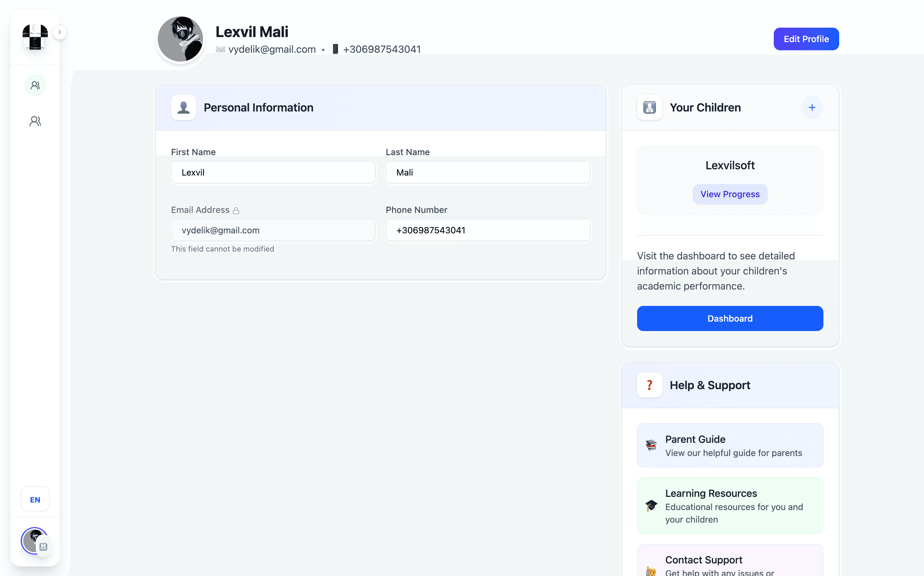Open the Dashboard button
The image size is (924, 576).
pos(730,318)
